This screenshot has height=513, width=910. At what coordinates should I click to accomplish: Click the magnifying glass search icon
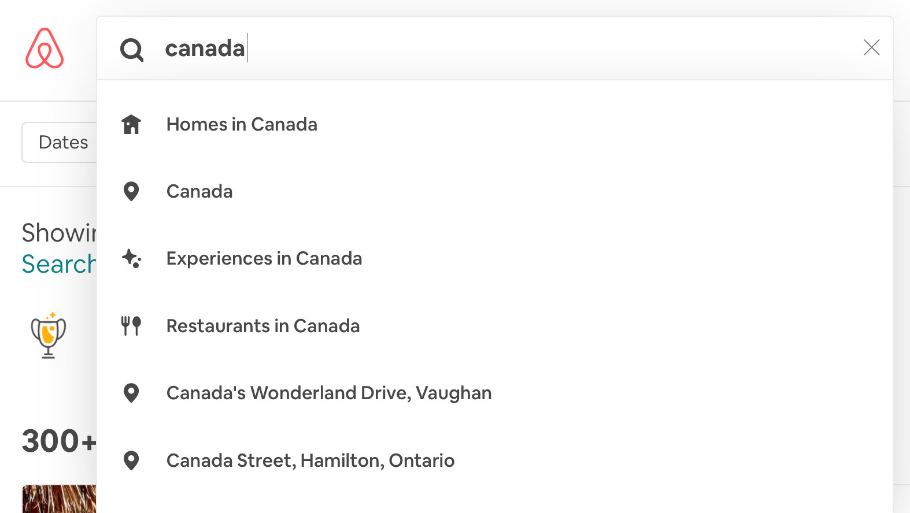(132, 50)
